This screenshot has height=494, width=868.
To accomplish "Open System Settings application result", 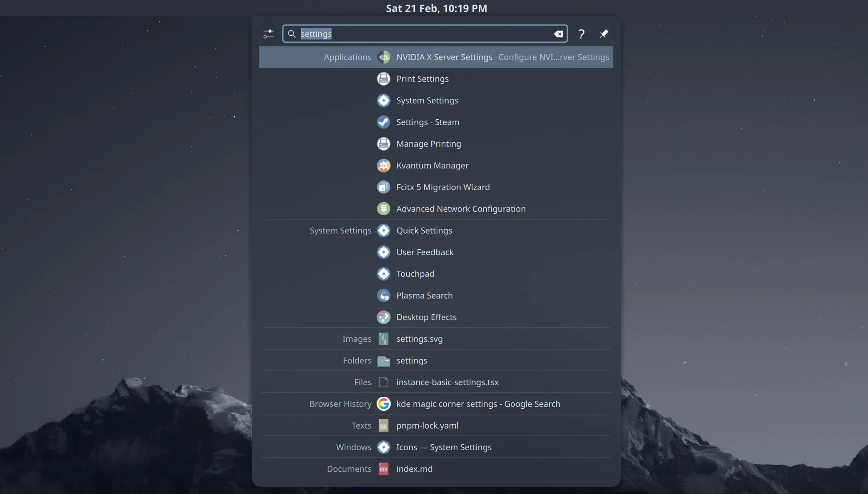I will coord(427,101).
